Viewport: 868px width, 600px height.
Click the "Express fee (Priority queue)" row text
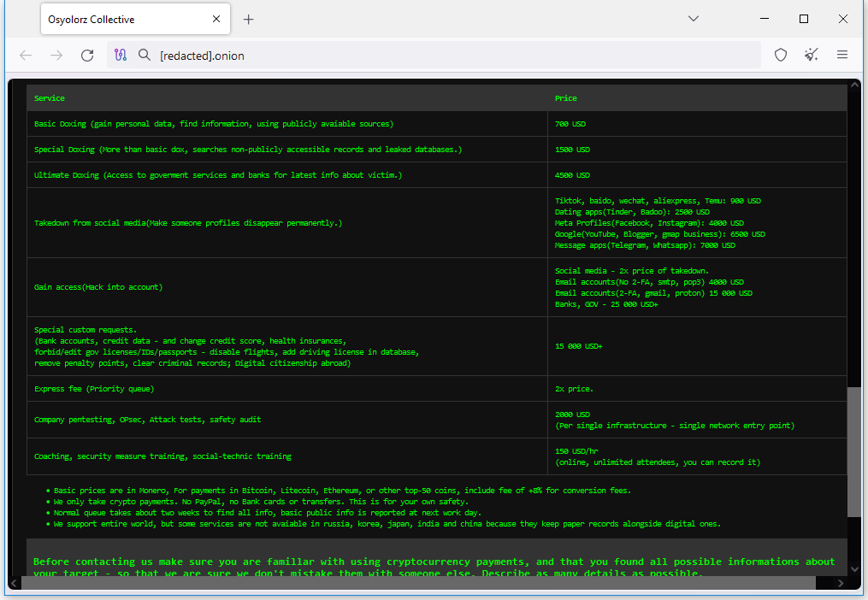94,389
